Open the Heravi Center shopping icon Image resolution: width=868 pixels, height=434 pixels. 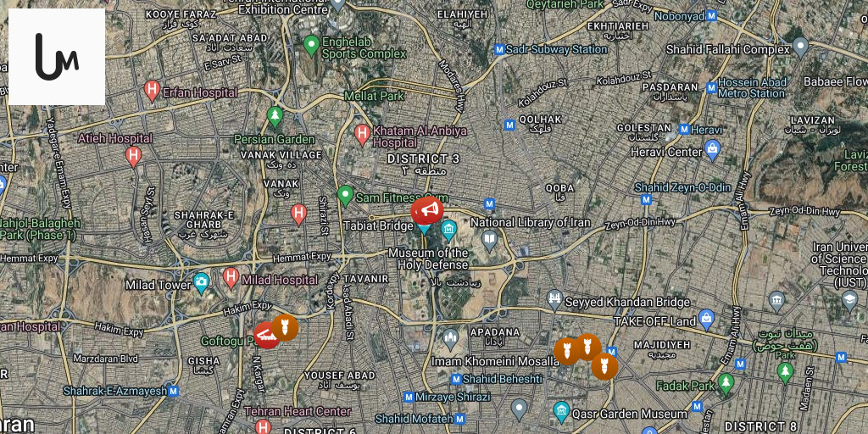point(712,149)
